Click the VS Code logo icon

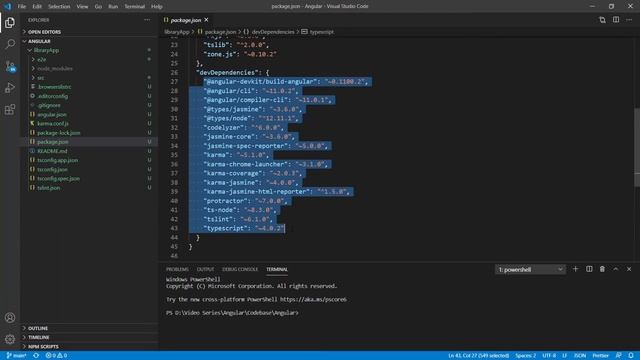(8, 6)
